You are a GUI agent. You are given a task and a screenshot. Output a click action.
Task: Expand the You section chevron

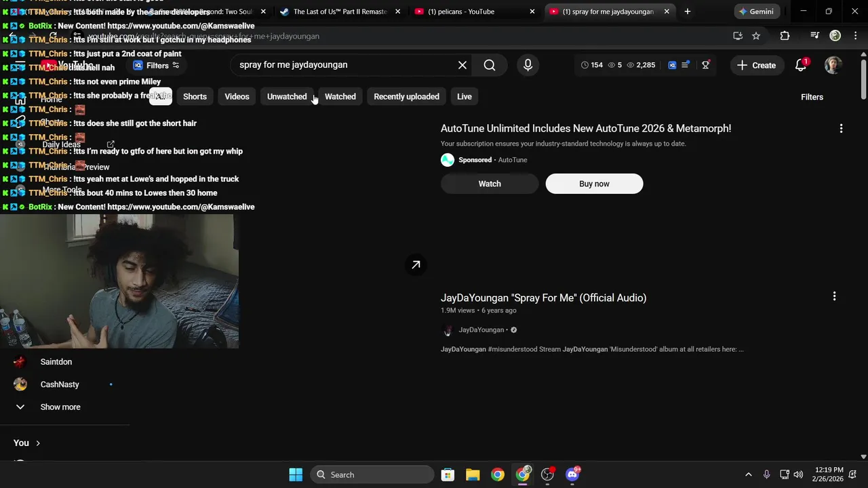[x=38, y=443]
